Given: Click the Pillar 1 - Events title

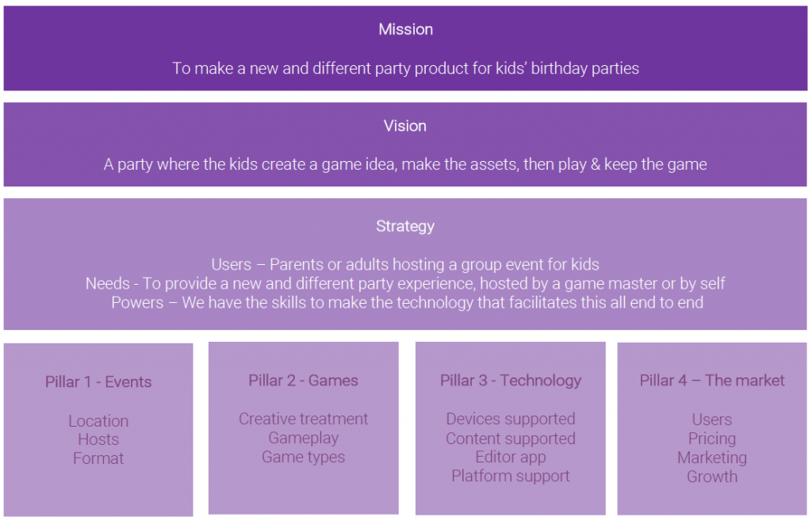Looking at the screenshot, I should point(98,381).
